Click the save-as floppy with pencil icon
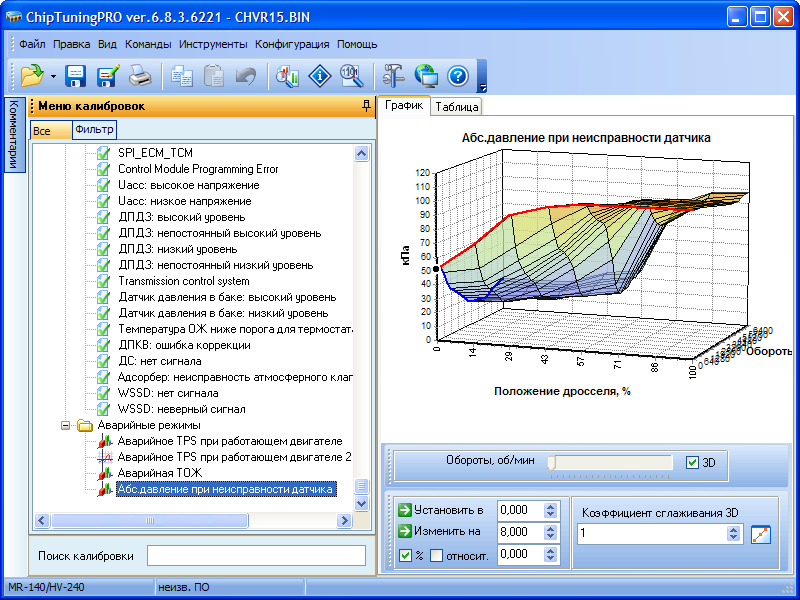This screenshot has height=600, width=800. pyautogui.click(x=108, y=76)
